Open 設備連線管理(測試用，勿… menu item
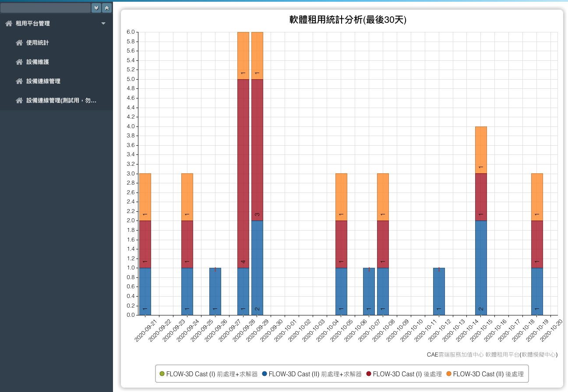Viewport: 568px width, 392px height. pos(56,101)
